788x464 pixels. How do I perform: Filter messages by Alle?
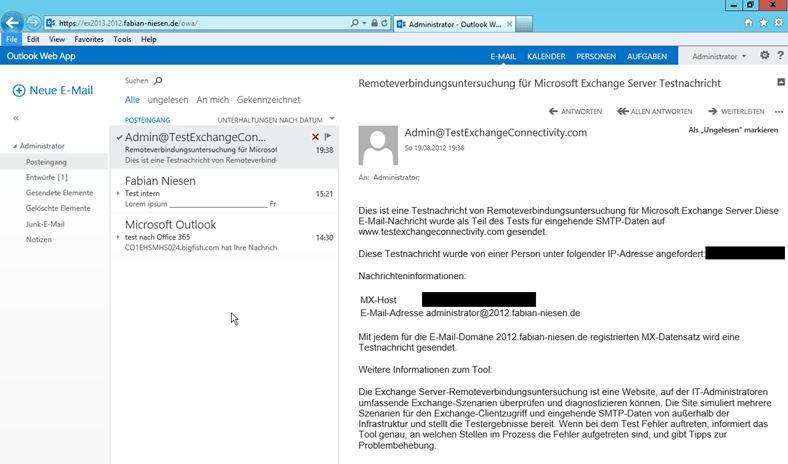132,100
